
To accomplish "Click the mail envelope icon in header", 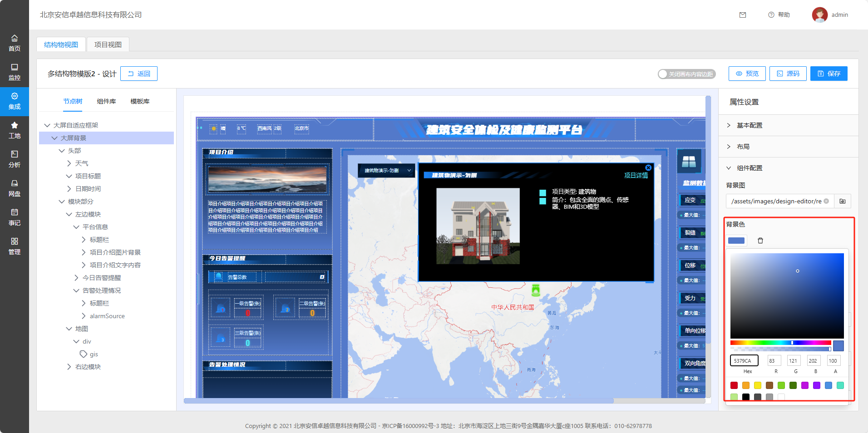I will [x=743, y=15].
